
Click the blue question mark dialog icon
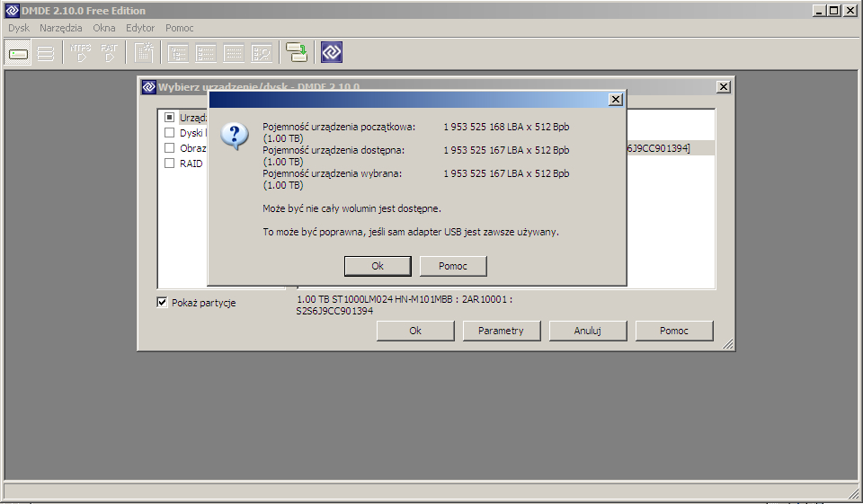click(235, 137)
